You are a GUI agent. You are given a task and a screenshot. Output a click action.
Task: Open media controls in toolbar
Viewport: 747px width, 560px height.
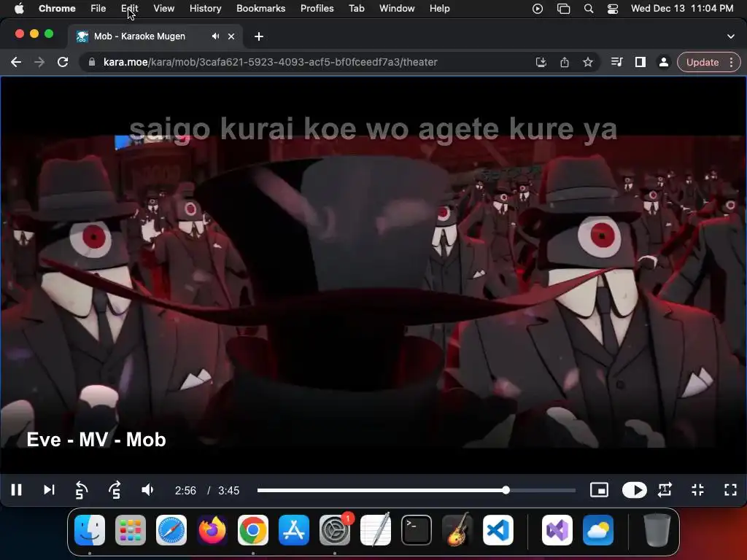[617, 62]
